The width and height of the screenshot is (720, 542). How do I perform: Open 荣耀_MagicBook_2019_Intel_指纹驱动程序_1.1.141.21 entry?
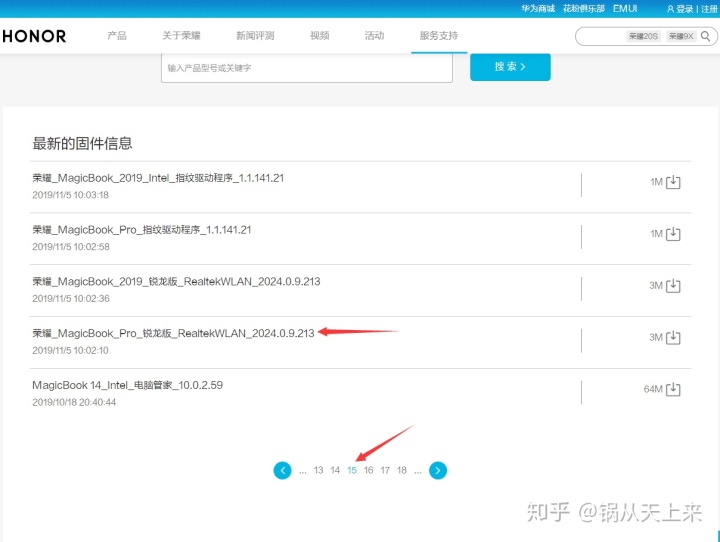[158, 178]
